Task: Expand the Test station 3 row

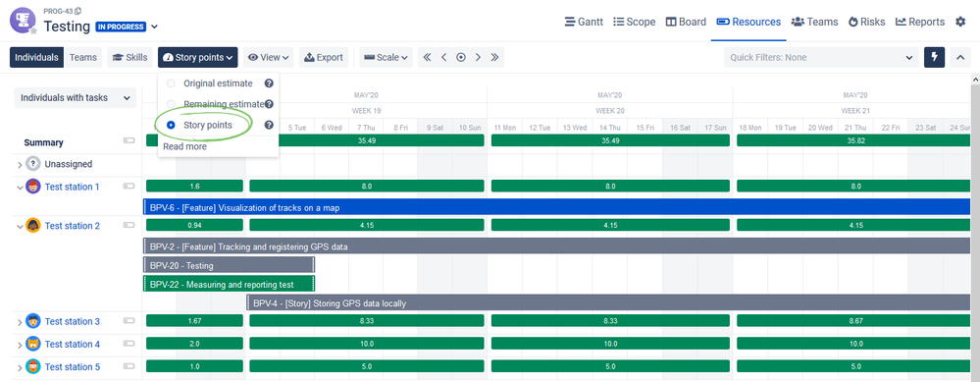Action: click(x=20, y=322)
